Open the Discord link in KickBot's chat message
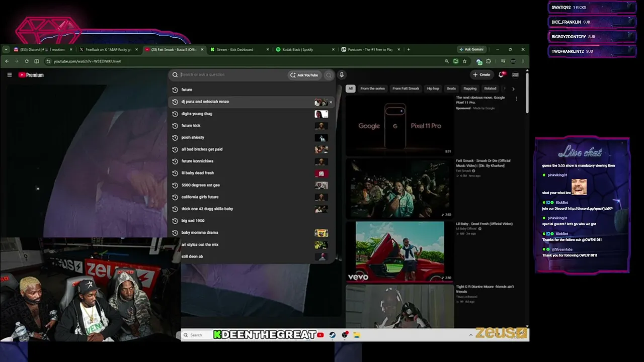 coord(590,209)
